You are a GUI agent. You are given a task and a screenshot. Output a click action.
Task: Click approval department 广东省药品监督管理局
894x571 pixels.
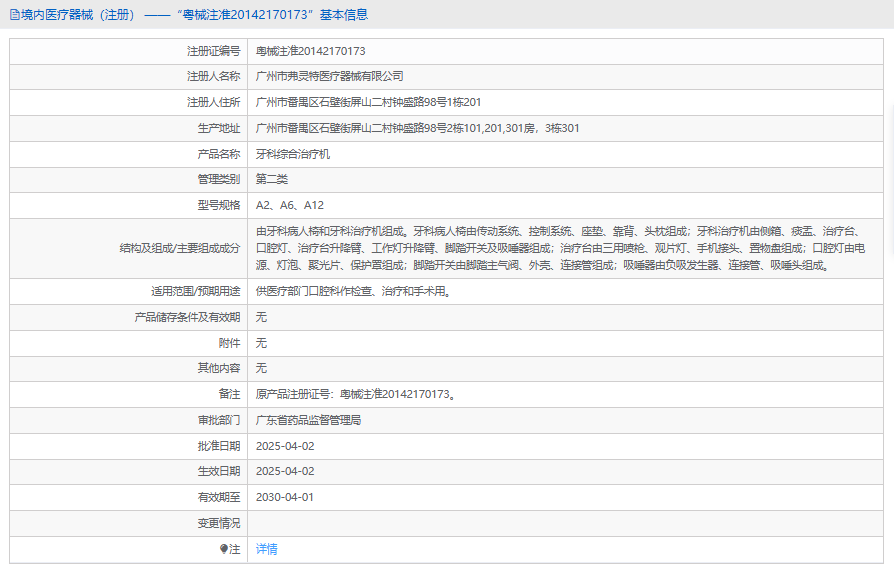tap(308, 420)
